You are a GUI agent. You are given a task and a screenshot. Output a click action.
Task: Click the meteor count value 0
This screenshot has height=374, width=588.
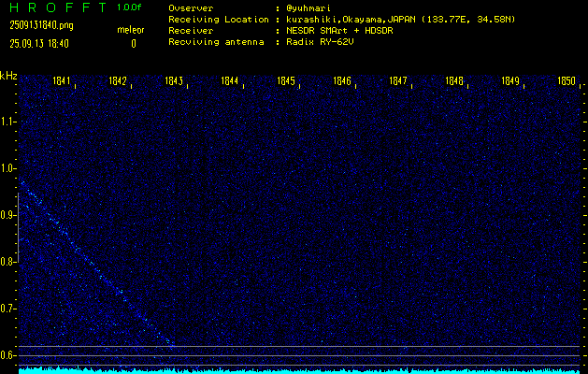[134, 44]
